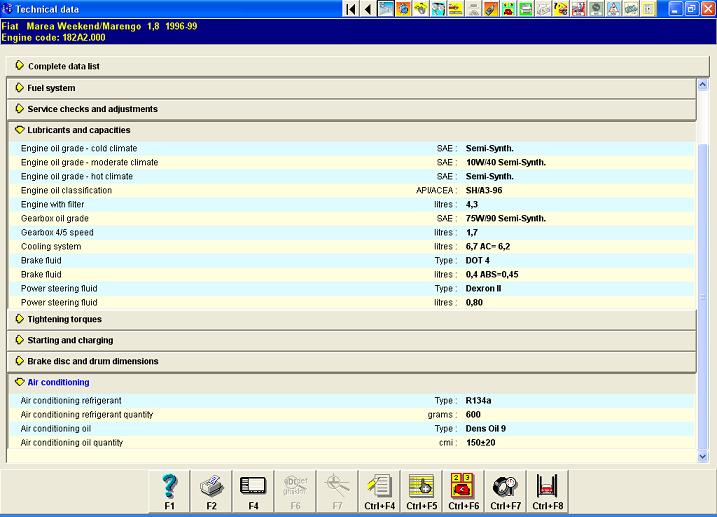Click the Ctrl+F4 notes document icon

(379, 491)
